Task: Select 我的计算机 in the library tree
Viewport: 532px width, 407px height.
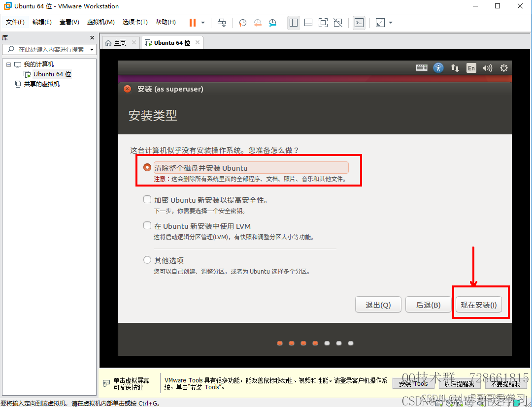Action: [x=39, y=64]
